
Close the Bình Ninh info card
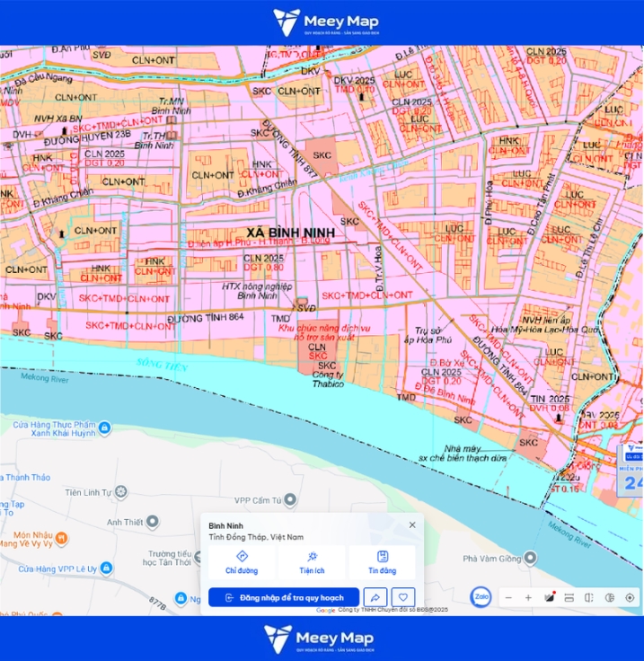point(412,524)
